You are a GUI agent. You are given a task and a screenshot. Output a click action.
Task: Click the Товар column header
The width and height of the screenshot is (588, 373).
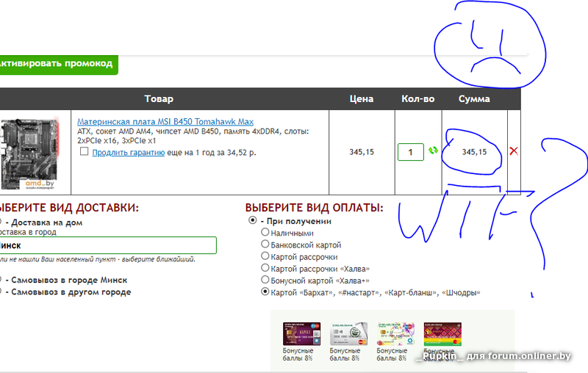tap(159, 99)
